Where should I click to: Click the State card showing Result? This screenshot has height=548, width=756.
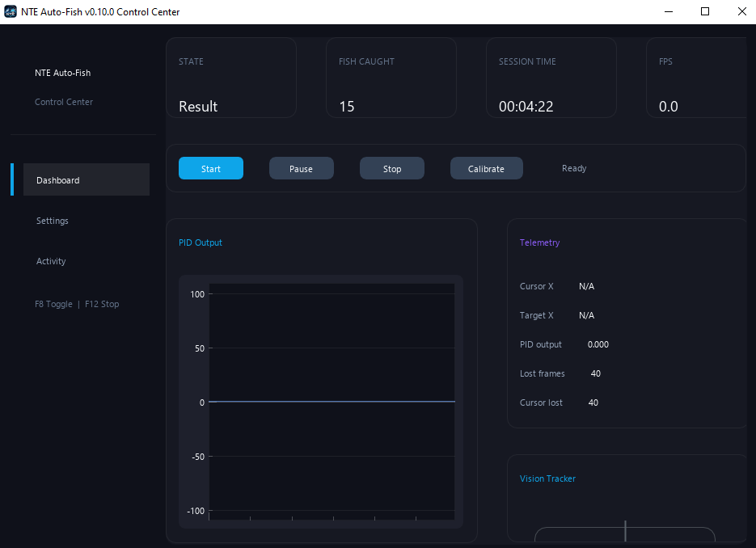point(231,78)
